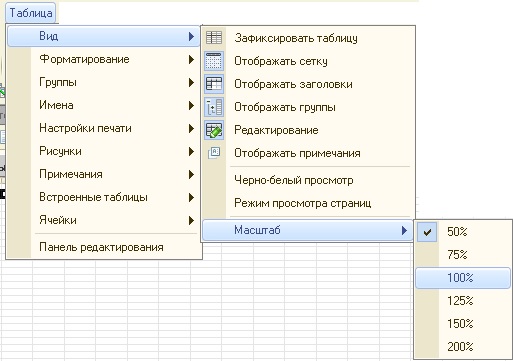Viewport: 513px width, 361px height.
Task: Expand arrow next to Встроенные таблицы
Action: [191, 197]
